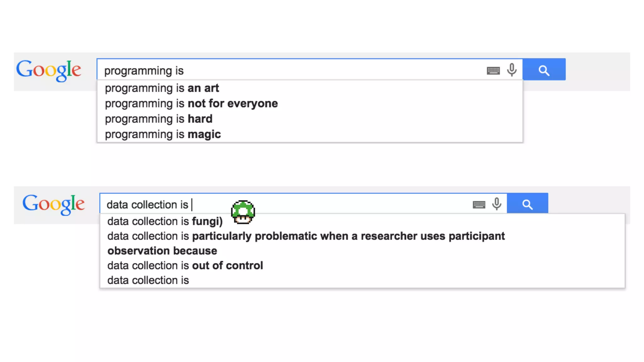Select the long suggestion about participant observation
The image size is (644, 362).
(x=306, y=236)
